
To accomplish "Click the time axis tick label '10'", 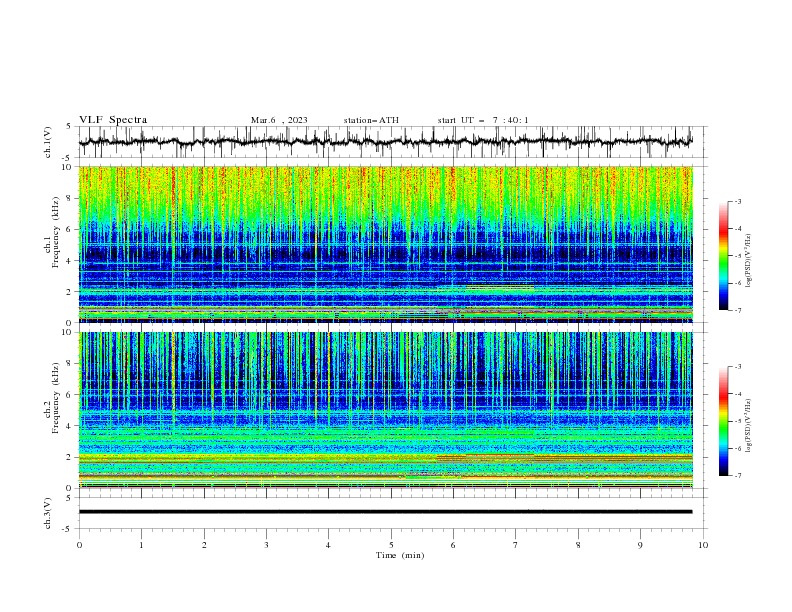I will tap(703, 545).
